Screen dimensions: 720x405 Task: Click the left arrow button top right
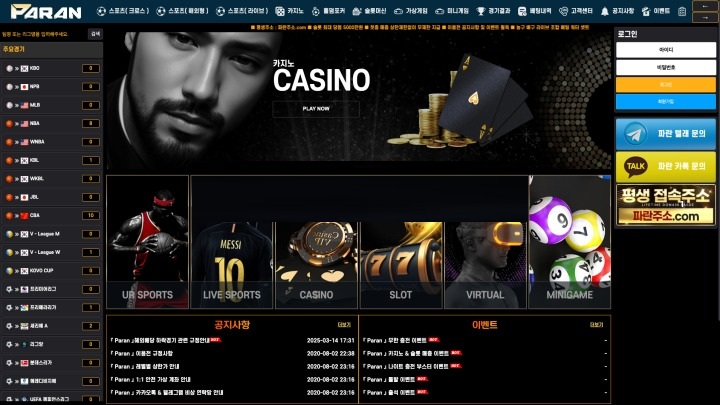pyautogui.click(x=705, y=6)
